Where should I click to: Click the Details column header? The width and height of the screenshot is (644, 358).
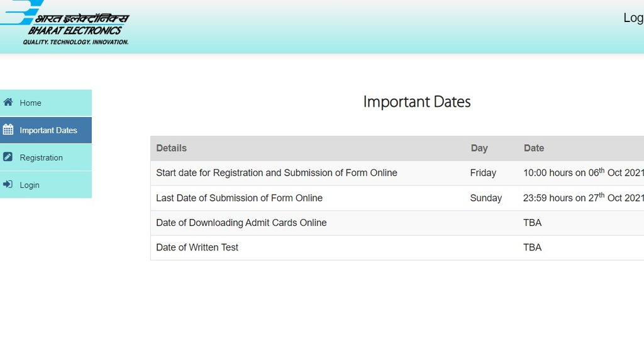(171, 148)
